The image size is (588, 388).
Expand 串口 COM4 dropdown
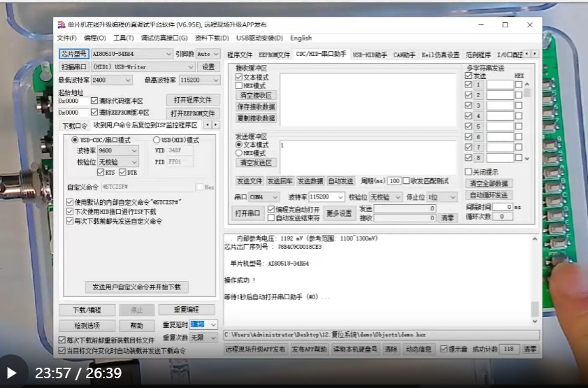click(275, 197)
